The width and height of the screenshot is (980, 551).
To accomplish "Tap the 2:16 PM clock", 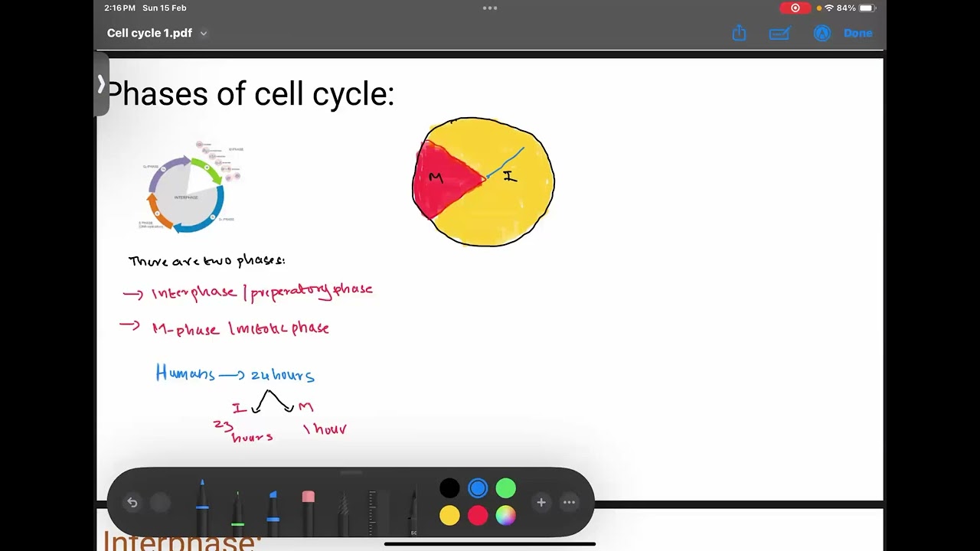I will click(x=120, y=8).
